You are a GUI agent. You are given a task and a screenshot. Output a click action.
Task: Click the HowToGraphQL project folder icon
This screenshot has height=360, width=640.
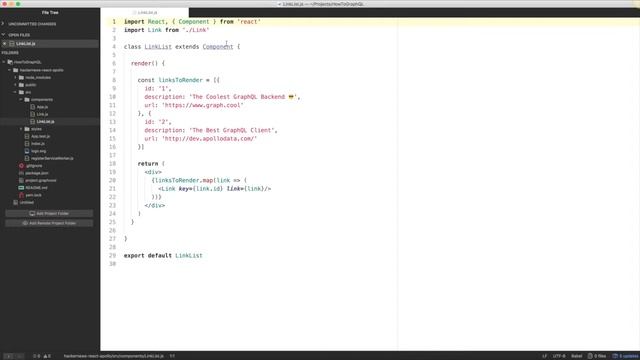point(10,62)
